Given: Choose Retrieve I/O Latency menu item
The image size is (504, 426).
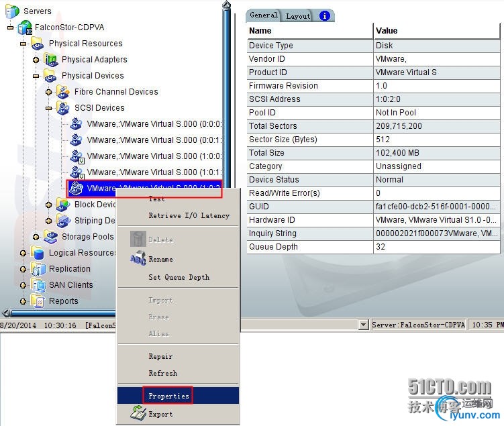Looking at the screenshot, I should click(178, 215).
